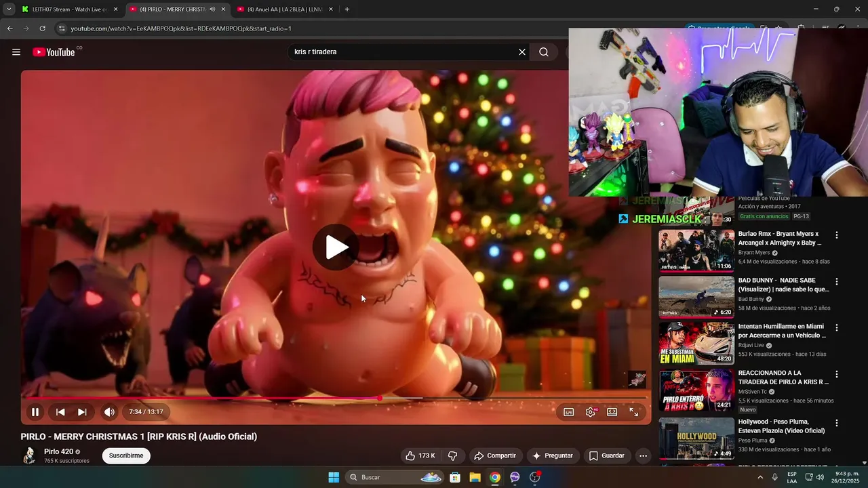Seek on the red video progress bar
The height and width of the screenshot is (488, 868).
(x=336, y=398)
